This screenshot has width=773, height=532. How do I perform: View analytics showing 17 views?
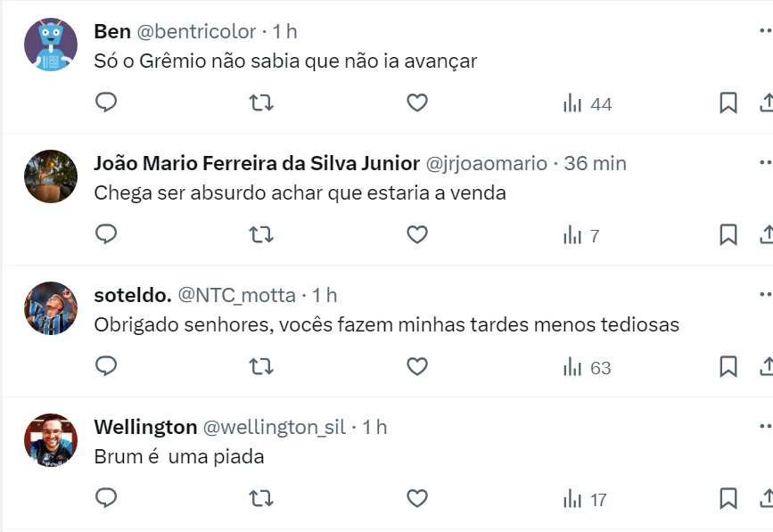point(586,499)
